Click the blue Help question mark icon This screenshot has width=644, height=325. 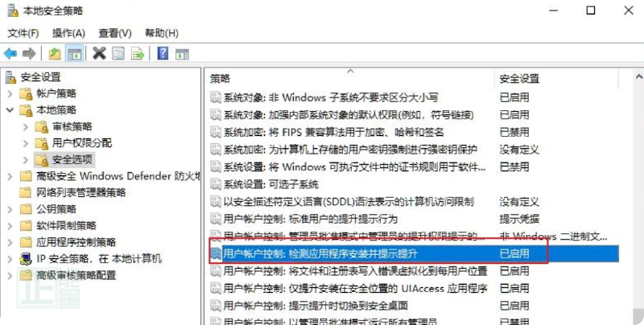coord(163,53)
